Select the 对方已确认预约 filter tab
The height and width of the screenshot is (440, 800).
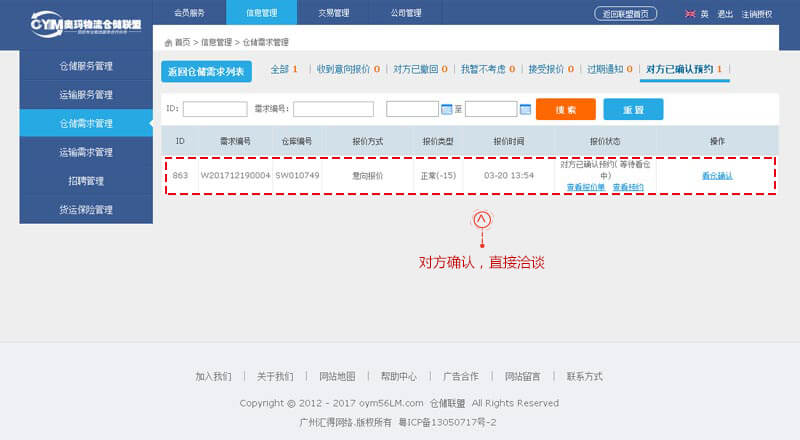point(684,70)
